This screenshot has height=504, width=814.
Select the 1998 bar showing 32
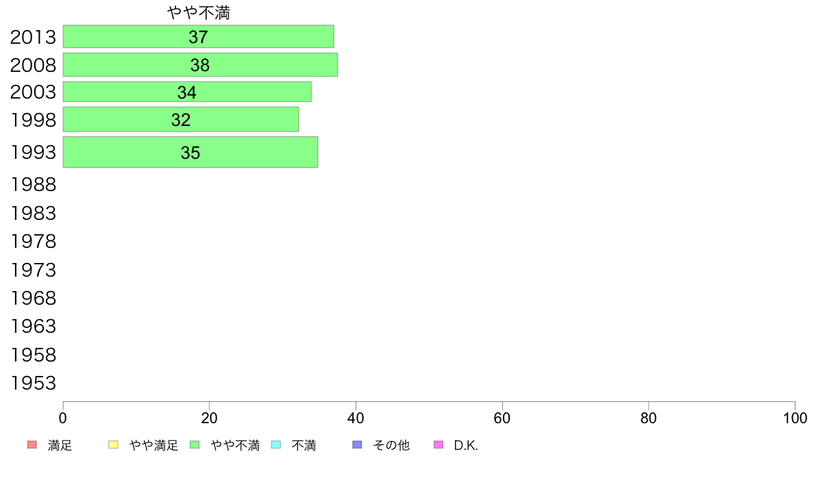181,119
